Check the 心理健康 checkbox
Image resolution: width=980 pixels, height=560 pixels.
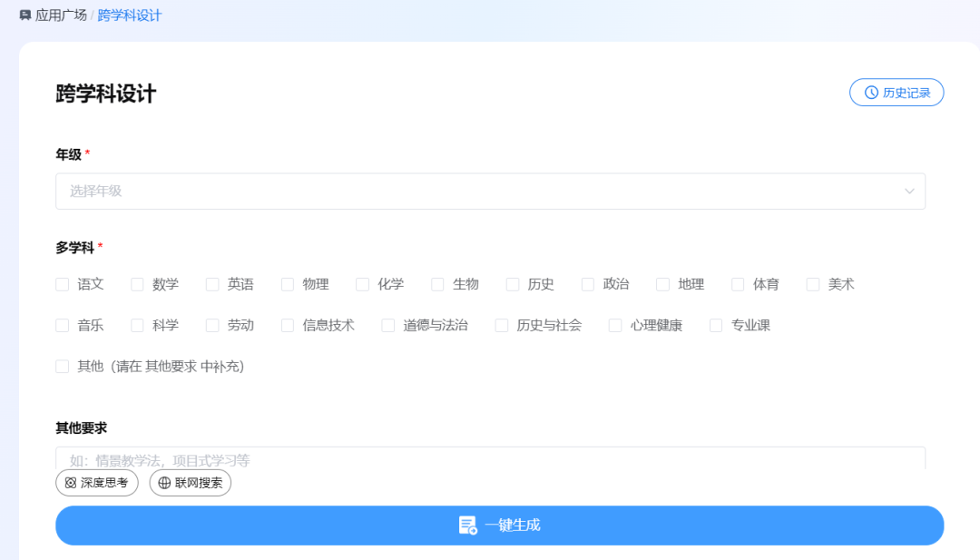pyautogui.click(x=615, y=326)
